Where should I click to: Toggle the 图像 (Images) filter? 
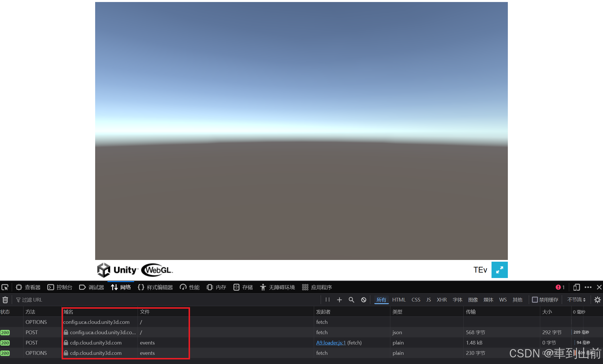coord(473,300)
